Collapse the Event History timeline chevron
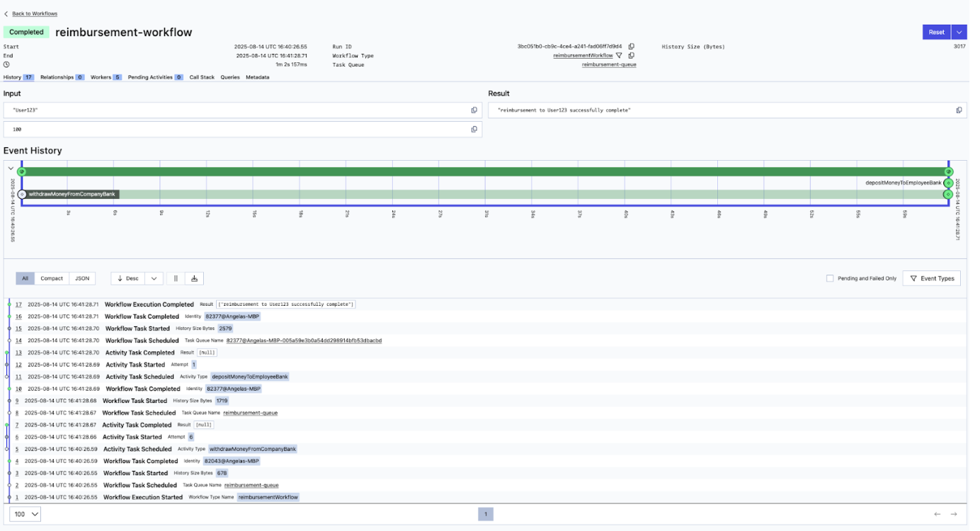Viewport: 980px width, 531px height. point(10,168)
